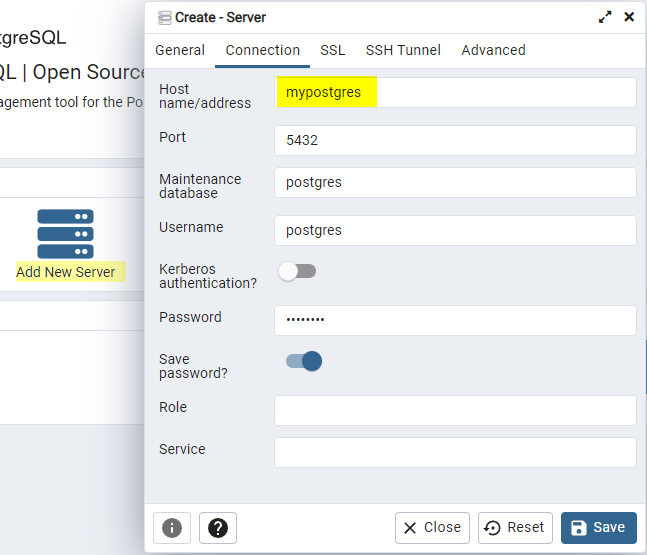The width and height of the screenshot is (647, 555).
Task: Open help with the question mark icon
Action: point(218,528)
